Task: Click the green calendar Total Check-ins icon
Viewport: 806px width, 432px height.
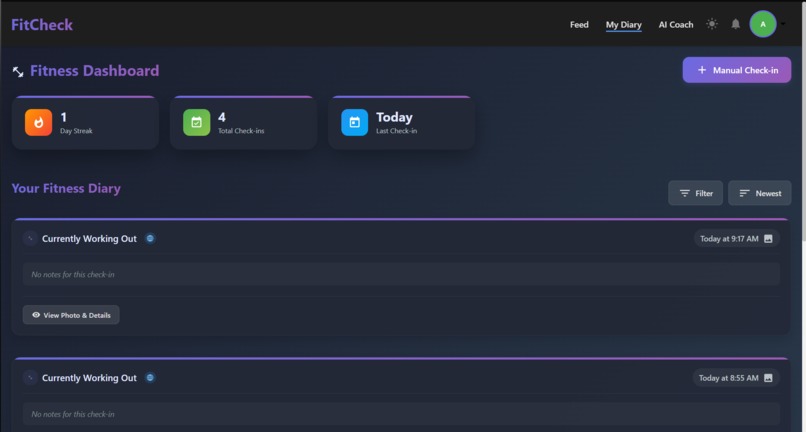Action: 196,122
